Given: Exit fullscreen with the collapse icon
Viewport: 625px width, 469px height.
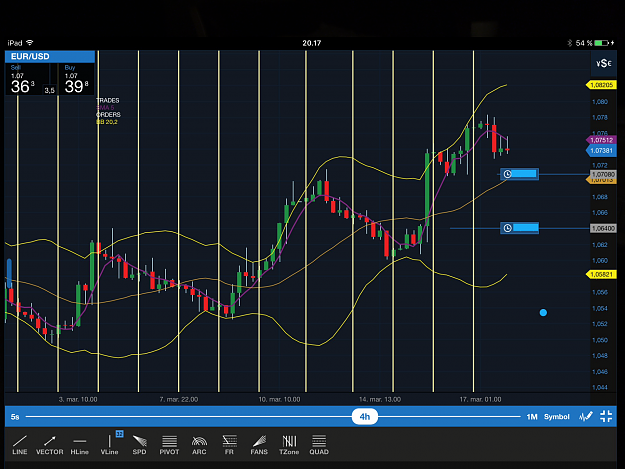Looking at the screenshot, I should coord(606,416).
